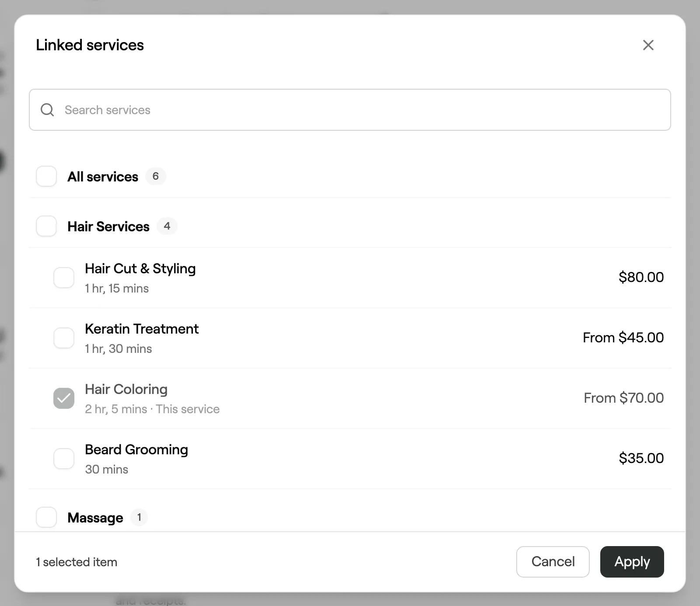Click the '1 selected item' status text
The height and width of the screenshot is (606, 700).
click(77, 562)
